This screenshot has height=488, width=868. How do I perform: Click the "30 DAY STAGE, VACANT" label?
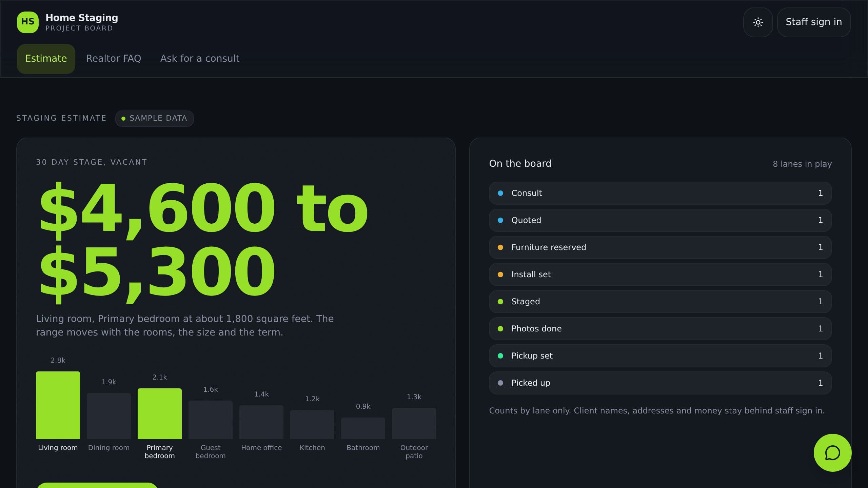point(92,162)
